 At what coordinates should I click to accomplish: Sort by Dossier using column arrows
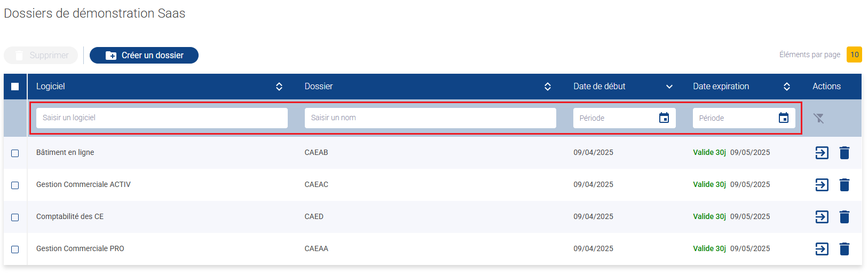(x=548, y=87)
